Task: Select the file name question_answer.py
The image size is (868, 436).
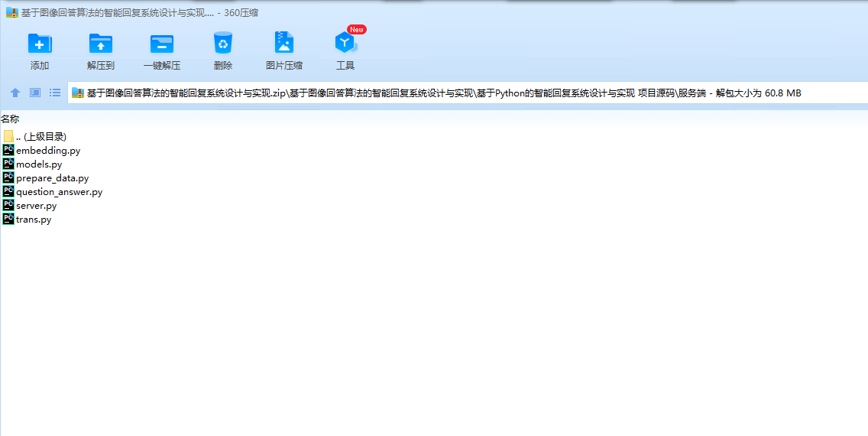Action: (x=60, y=192)
